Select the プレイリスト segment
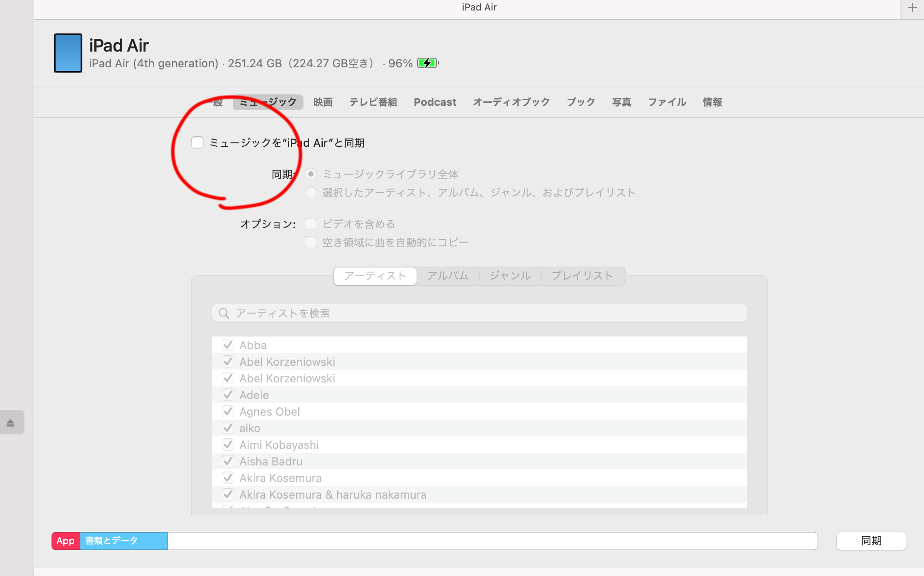The height and width of the screenshot is (576, 924). [582, 276]
